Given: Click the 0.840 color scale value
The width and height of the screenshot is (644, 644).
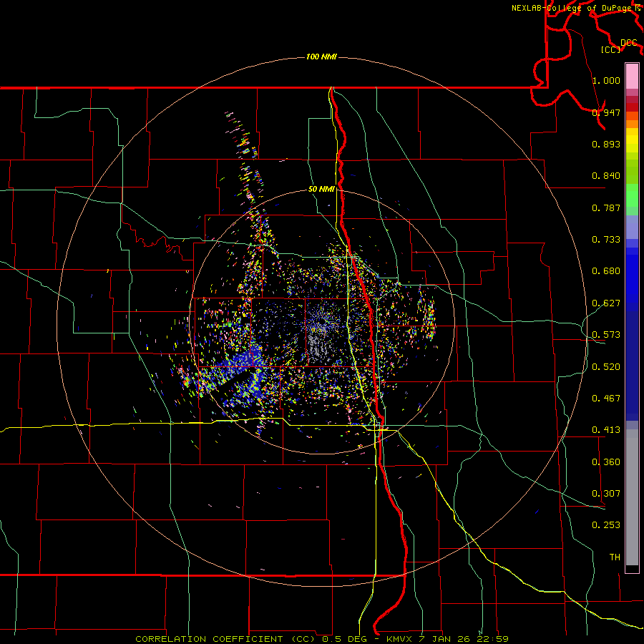Looking at the screenshot, I should pos(606,176).
